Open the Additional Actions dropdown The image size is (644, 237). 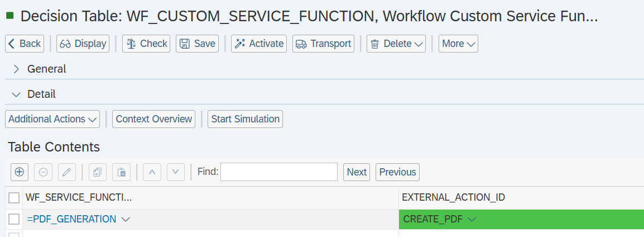[52, 119]
